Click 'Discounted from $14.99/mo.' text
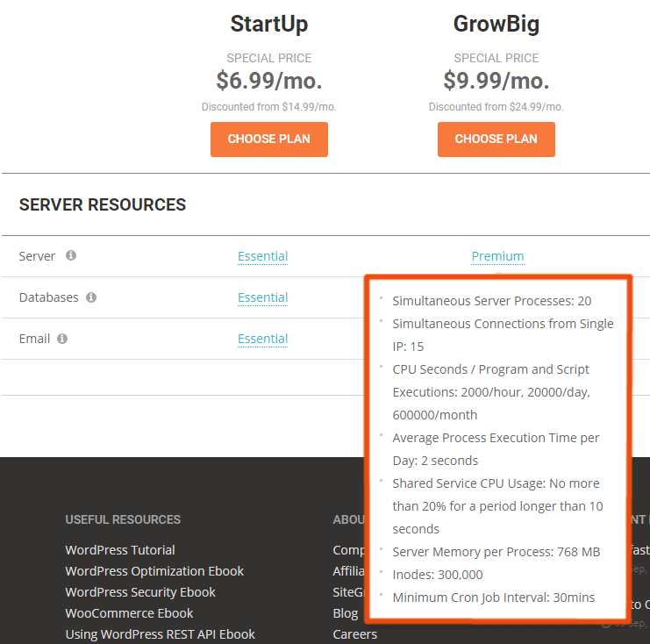 269,107
